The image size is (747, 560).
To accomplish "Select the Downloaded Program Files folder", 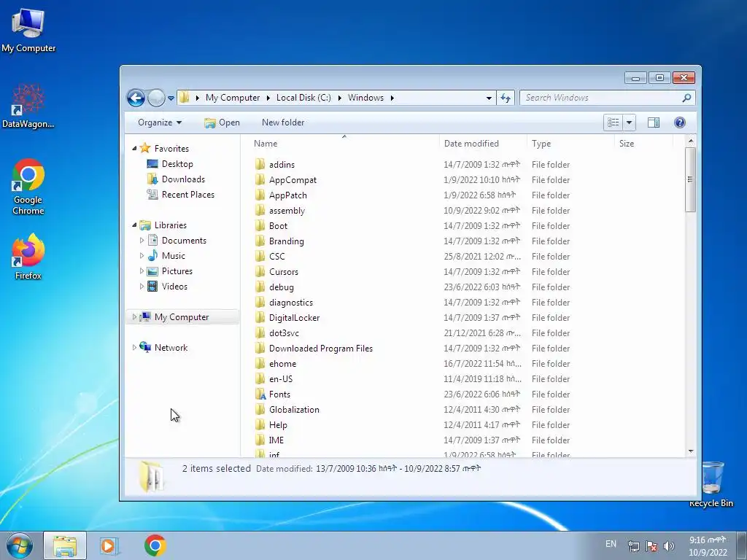I will coord(321,348).
